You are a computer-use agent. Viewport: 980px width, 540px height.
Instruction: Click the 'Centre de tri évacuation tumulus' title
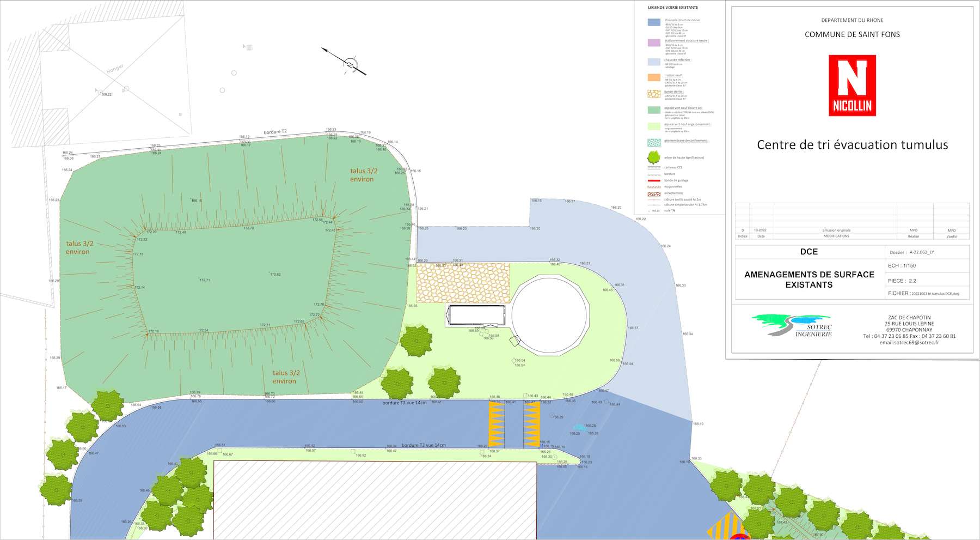pyautogui.click(x=852, y=145)
